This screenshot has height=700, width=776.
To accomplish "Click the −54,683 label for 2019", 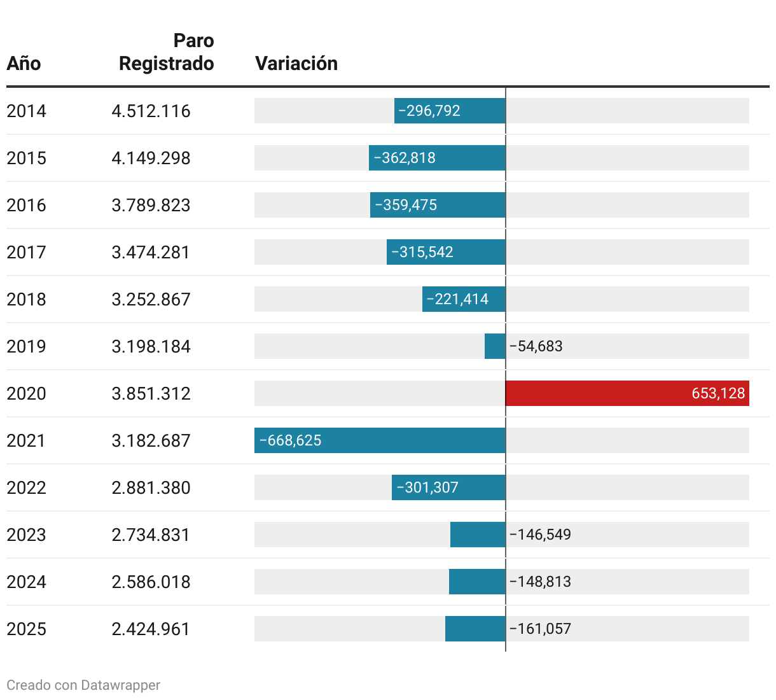I will (x=536, y=346).
